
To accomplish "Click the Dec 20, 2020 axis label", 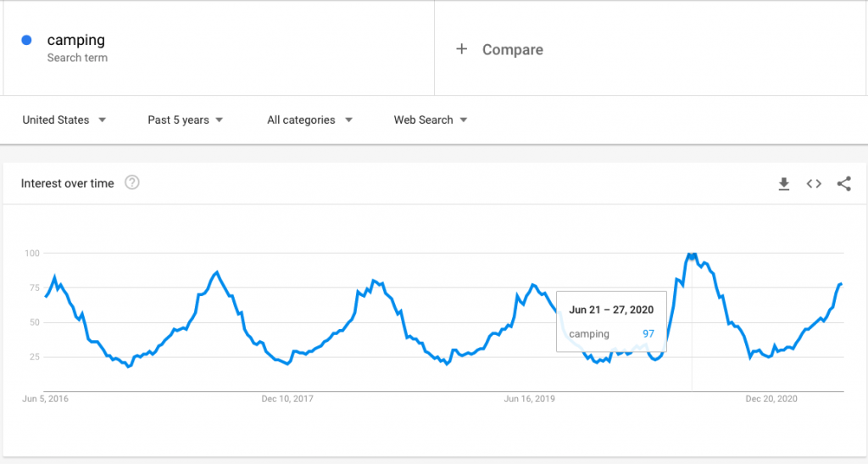I will pos(771,398).
